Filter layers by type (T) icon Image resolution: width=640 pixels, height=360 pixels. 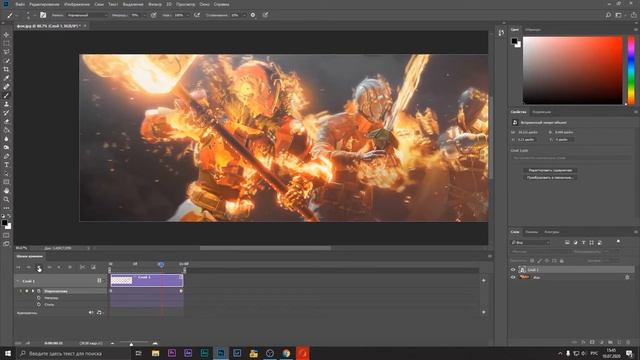[583, 242]
